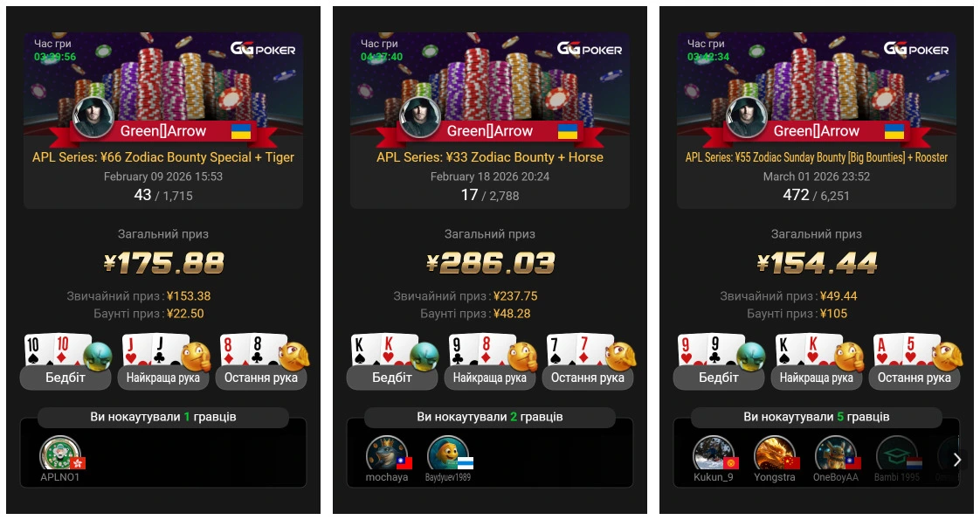
Task: Click the OneBoyAA player avatar
Action: click(836, 453)
